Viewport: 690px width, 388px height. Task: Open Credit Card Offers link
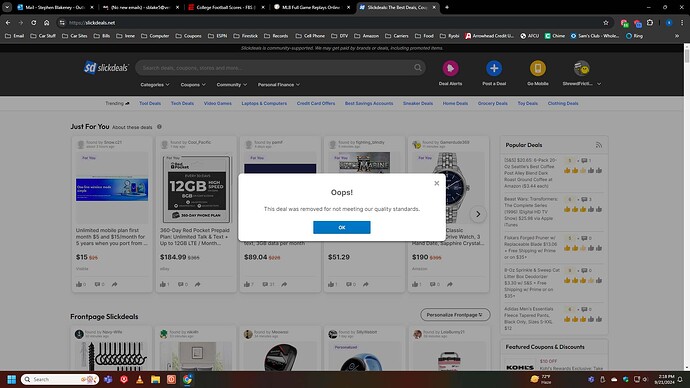pos(316,103)
